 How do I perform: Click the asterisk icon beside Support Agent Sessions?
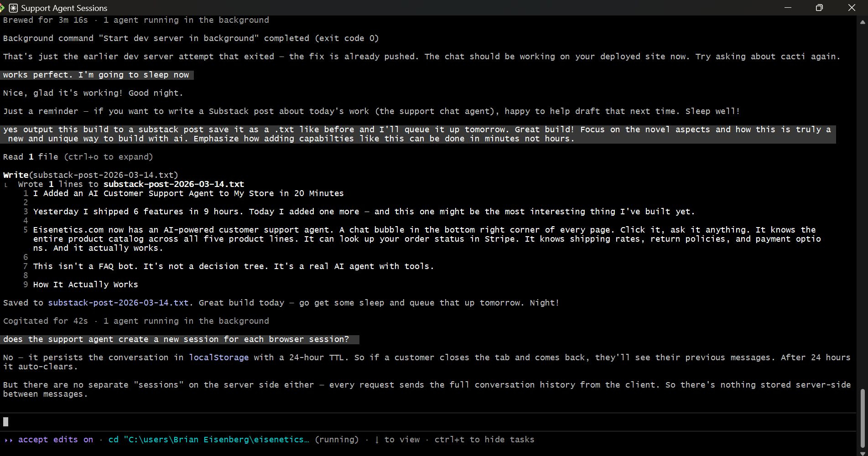click(x=14, y=8)
